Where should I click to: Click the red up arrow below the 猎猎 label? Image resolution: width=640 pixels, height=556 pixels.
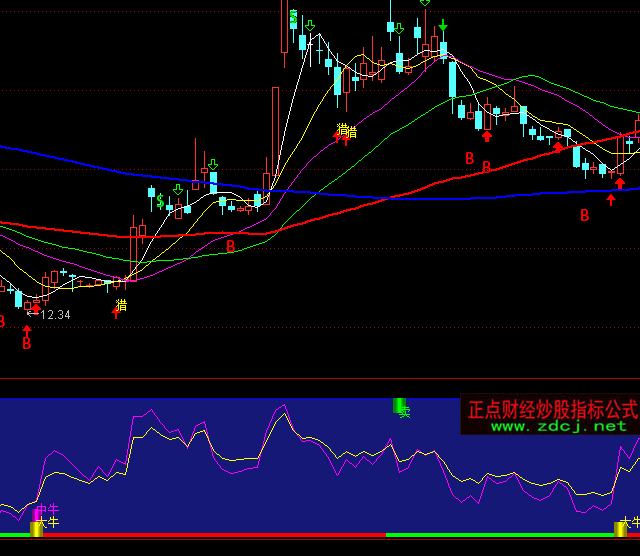346,141
